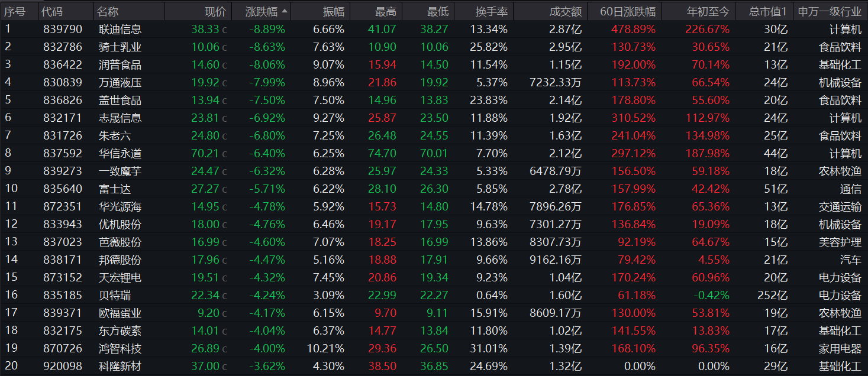Screen dimensions: 868x376
Task: Select the 10.21% amplitude value
Action: (325, 348)
